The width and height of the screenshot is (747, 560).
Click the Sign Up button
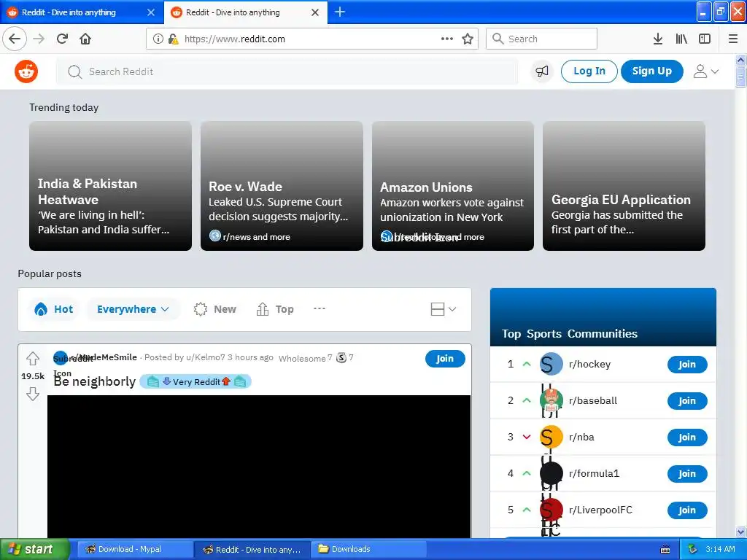651,71
